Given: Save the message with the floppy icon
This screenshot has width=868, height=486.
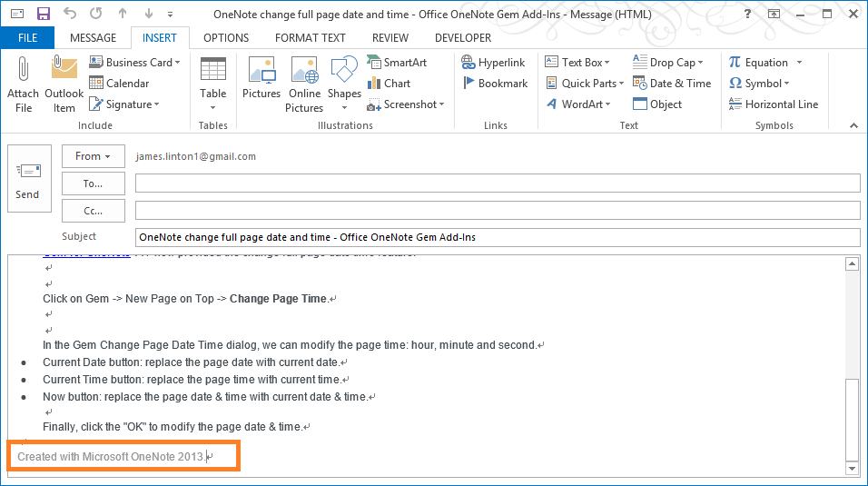Looking at the screenshot, I should pos(44,14).
